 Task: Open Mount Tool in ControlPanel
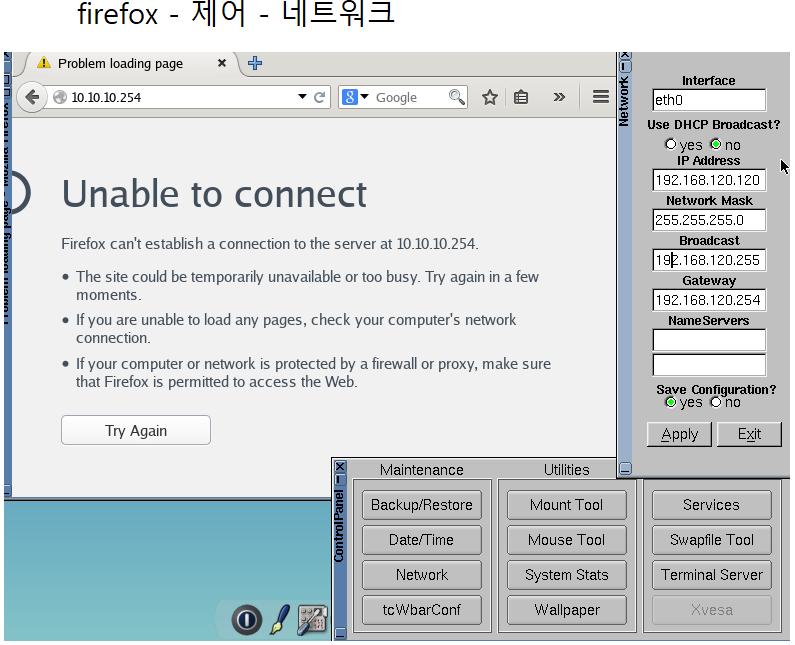pyautogui.click(x=567, y=505)
